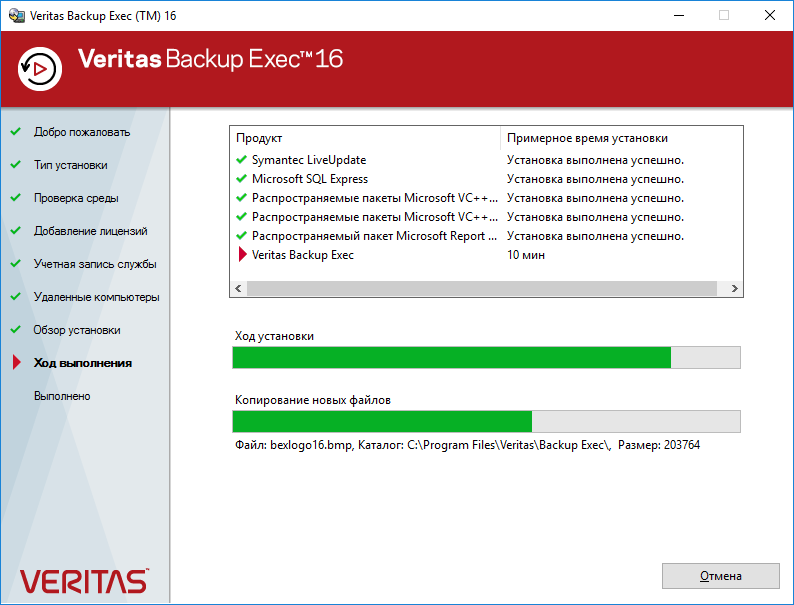Select the Обзор установки step

pyautogui.click(x=77, y=330)
